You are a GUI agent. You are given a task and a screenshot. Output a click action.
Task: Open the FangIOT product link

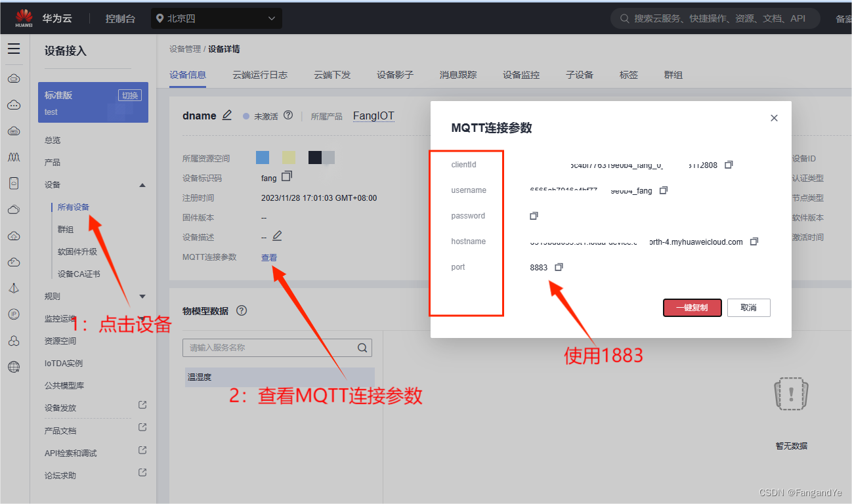coord(373,116)
